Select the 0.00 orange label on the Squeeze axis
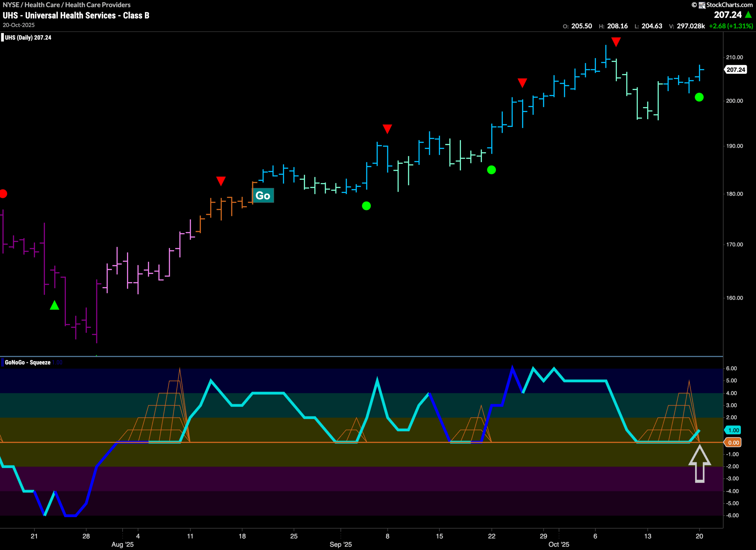Screen dimensions: 756x550 pos(733,442)
